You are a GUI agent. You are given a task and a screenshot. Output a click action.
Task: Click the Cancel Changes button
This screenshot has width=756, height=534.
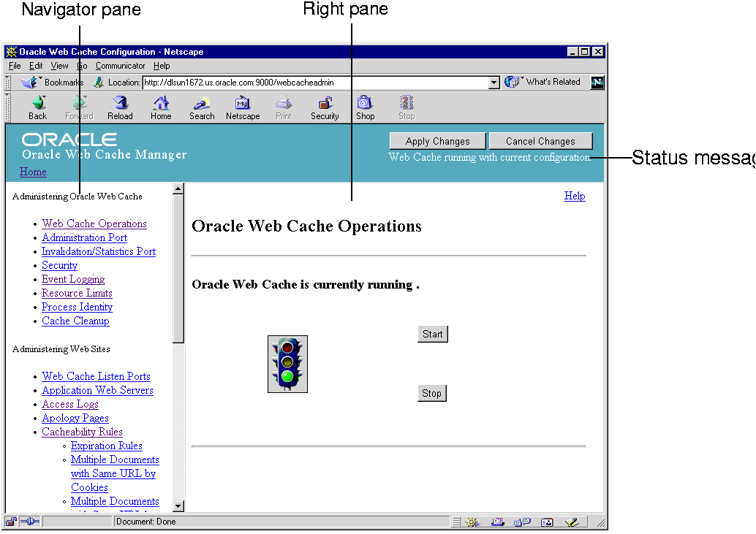coord(540,141)
